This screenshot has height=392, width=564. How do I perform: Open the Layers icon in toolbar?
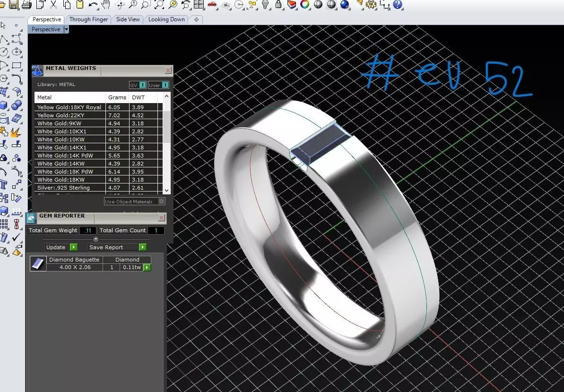(292, 4)
